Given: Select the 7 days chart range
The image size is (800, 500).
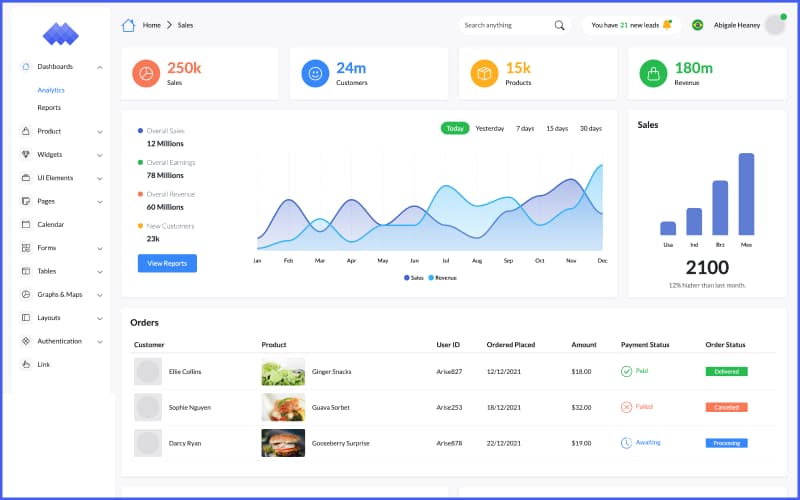Looking at the screenshot, I should pyautogui.click(x=525, y=129).
